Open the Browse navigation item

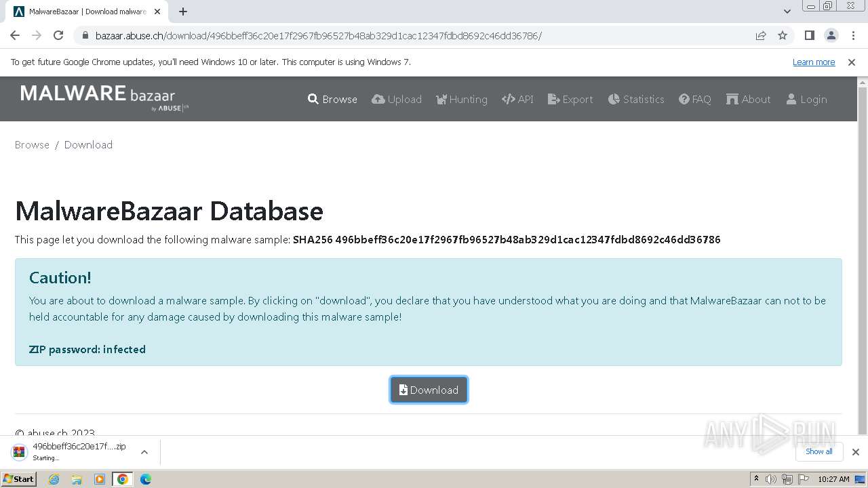pos(332,99)
